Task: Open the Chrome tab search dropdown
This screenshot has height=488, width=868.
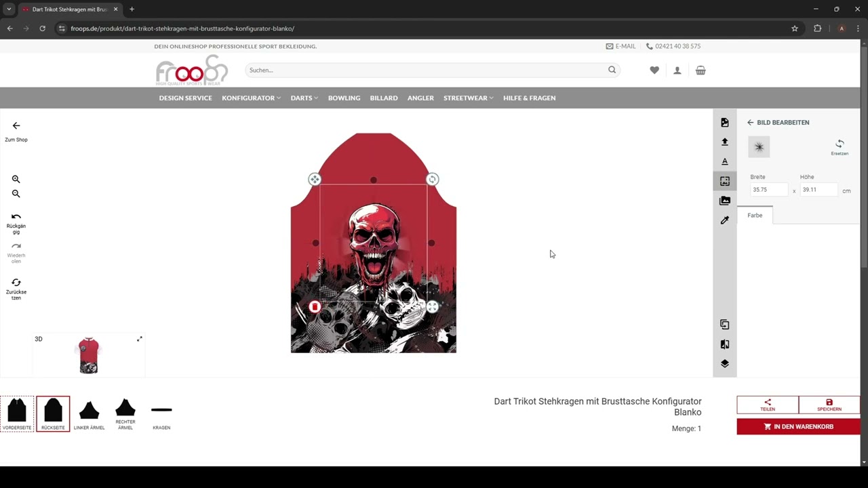Action: point(9,9)
